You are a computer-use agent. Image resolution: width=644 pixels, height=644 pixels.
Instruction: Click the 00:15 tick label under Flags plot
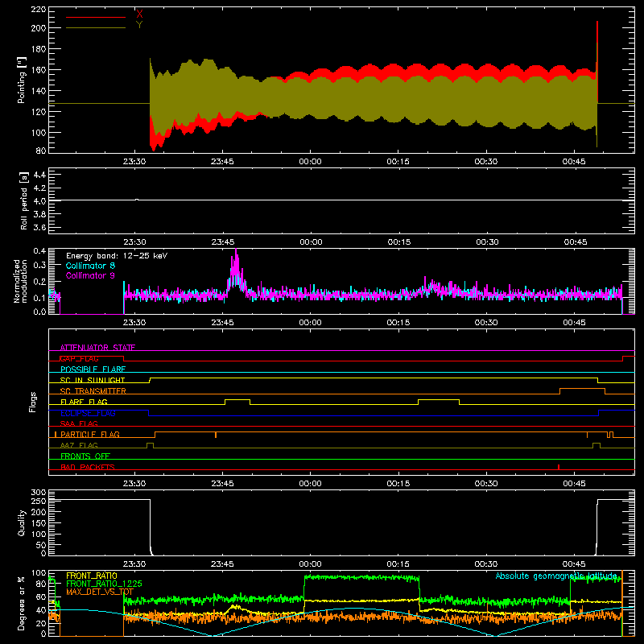pos(398,484)
